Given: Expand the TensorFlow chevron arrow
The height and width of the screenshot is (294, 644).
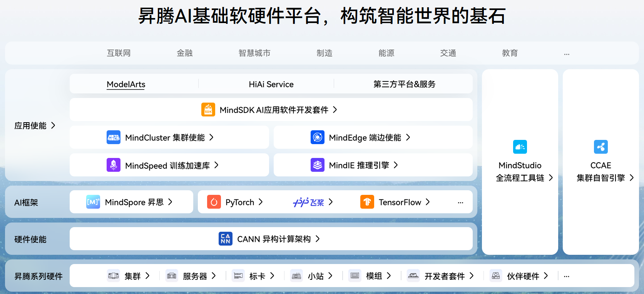Looking at the screenshot, I should 428,202.
